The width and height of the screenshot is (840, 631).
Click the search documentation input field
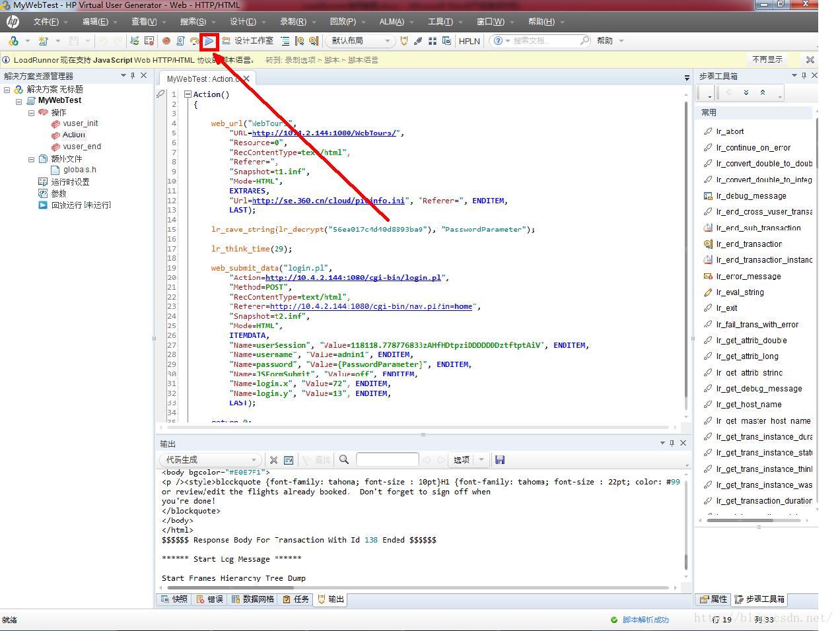[x=546, y=41]
